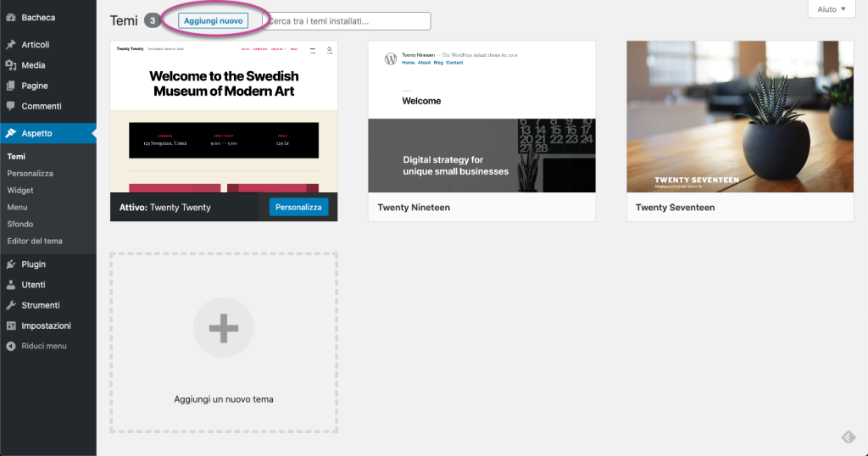Open the Twenty Twenty theme screenshot
This screenshot has height=456, width=868.
(x=224, y=116)
